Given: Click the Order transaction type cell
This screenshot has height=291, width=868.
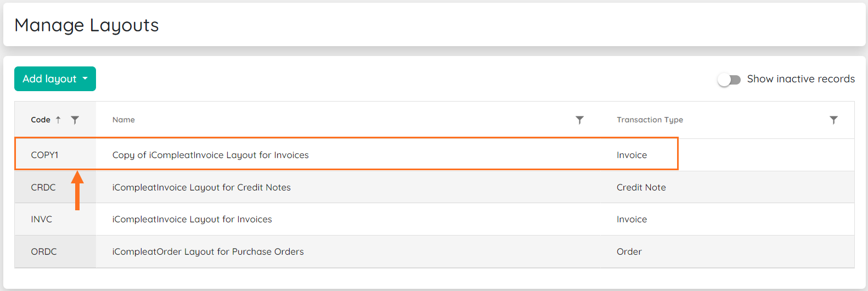Looking at the screenshot, I should point(629,251).
